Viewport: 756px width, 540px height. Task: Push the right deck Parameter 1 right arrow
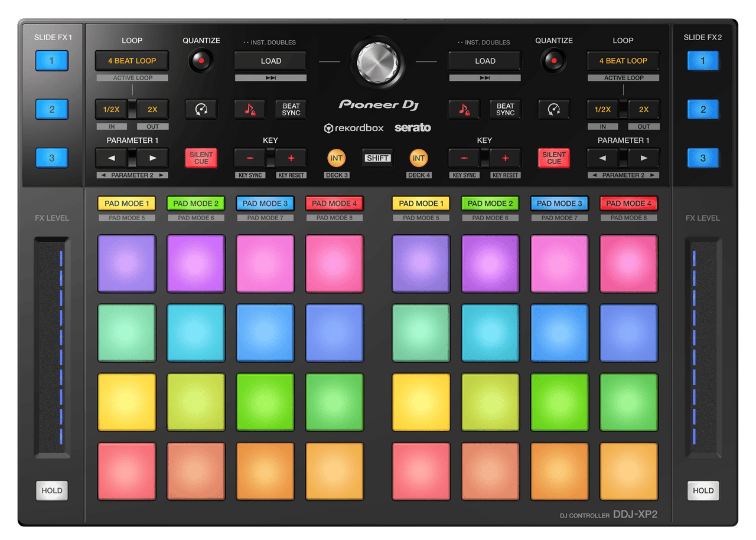point(644,158)
